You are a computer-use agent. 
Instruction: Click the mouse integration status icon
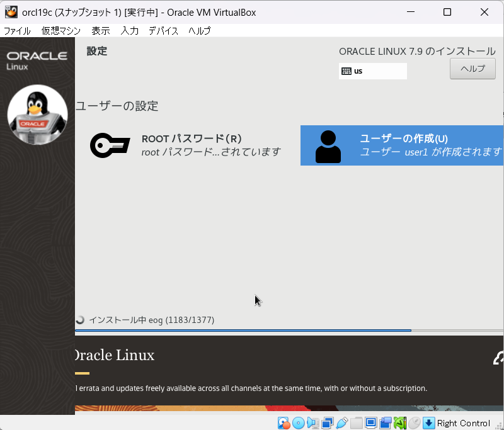(x=415, y=423)
